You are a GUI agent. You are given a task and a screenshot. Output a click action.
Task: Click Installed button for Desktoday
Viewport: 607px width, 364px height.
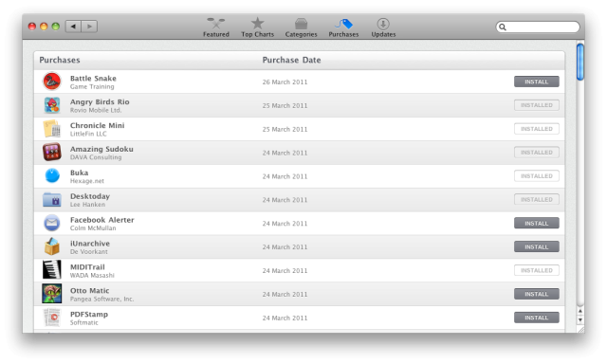(536, 200)
